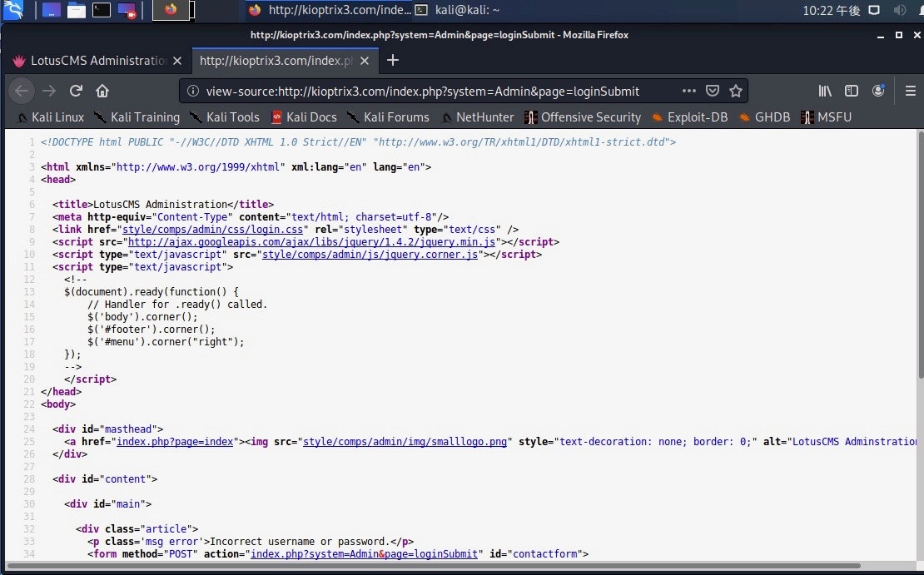
Task: Open the file manager in the Kali panel
Action: pos(76,10)
